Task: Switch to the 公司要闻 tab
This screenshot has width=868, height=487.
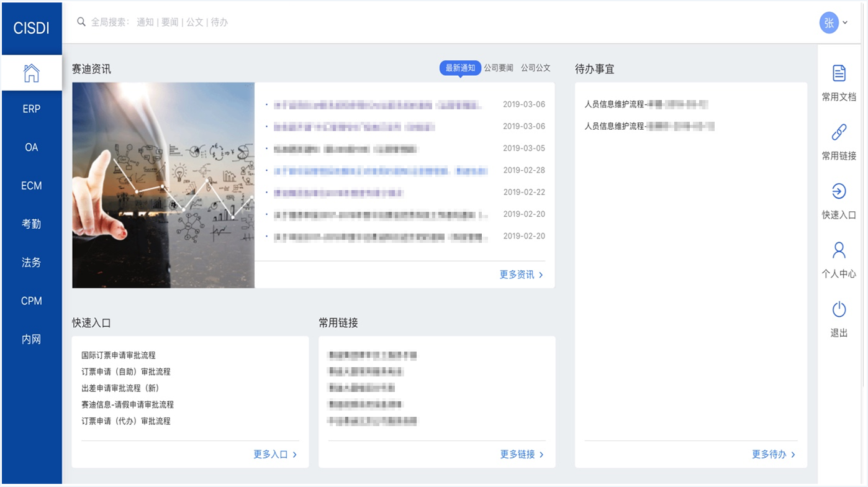Action: coord(499,68)
